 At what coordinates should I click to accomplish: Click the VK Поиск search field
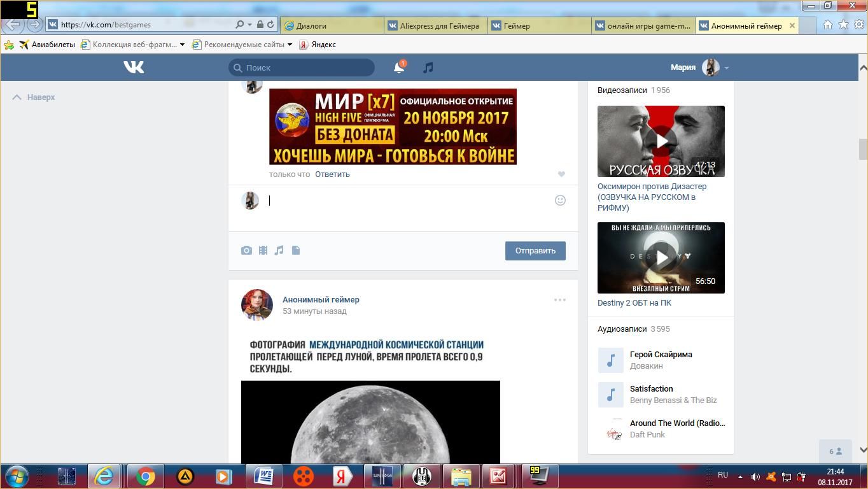point(302,67)
